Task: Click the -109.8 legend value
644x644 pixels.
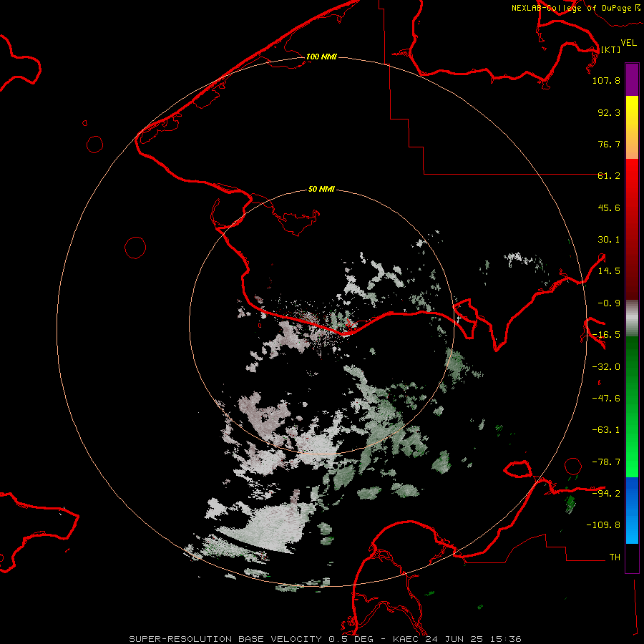Action: [603, 525]
